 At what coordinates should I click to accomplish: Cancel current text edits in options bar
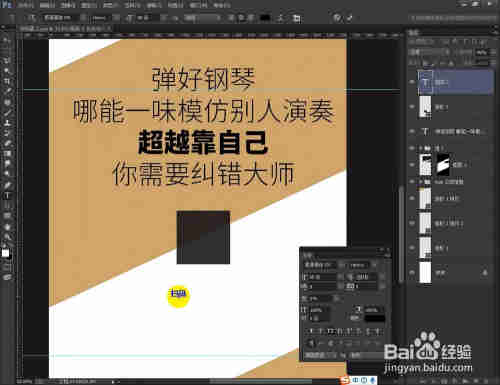[x=337, y=18]
